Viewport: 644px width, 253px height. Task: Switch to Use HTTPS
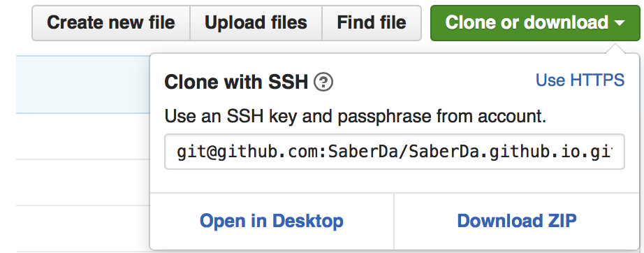point(580,80)
